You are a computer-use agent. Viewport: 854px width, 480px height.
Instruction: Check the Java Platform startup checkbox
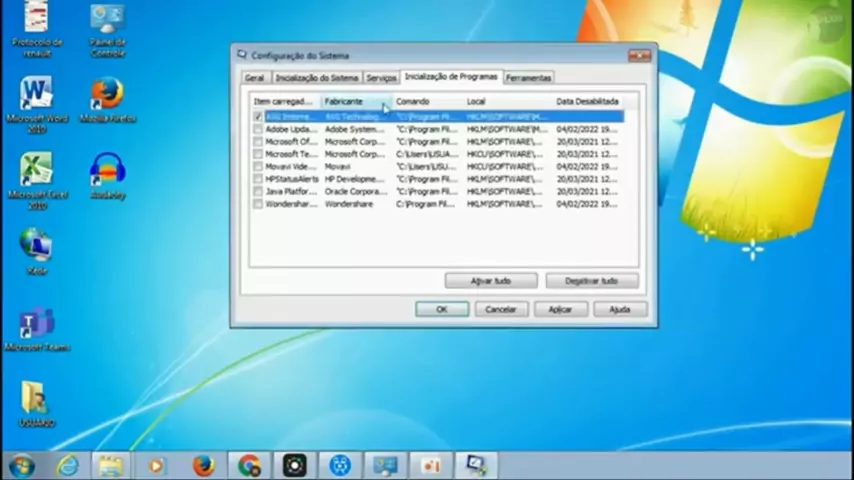[258, 191]
